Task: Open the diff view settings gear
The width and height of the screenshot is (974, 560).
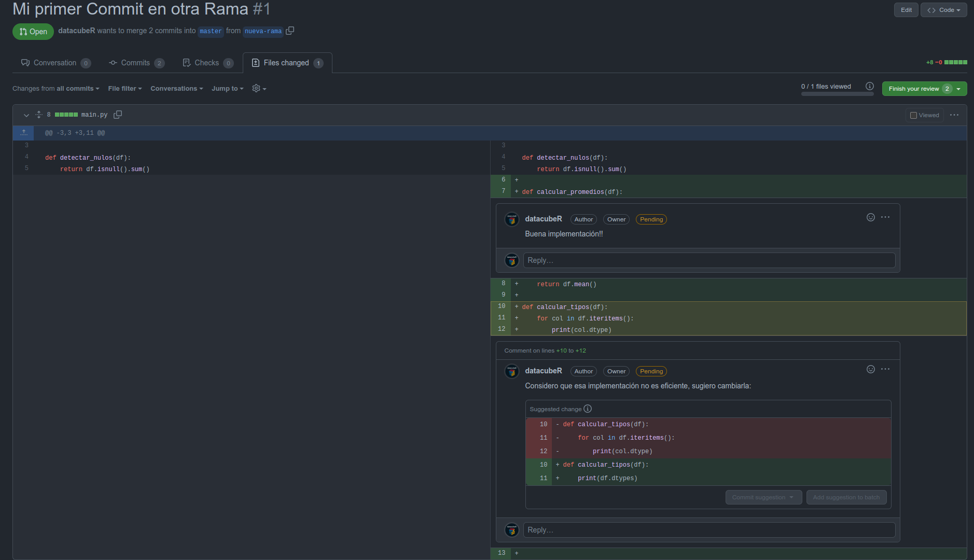Action: [x=259, y=89]
